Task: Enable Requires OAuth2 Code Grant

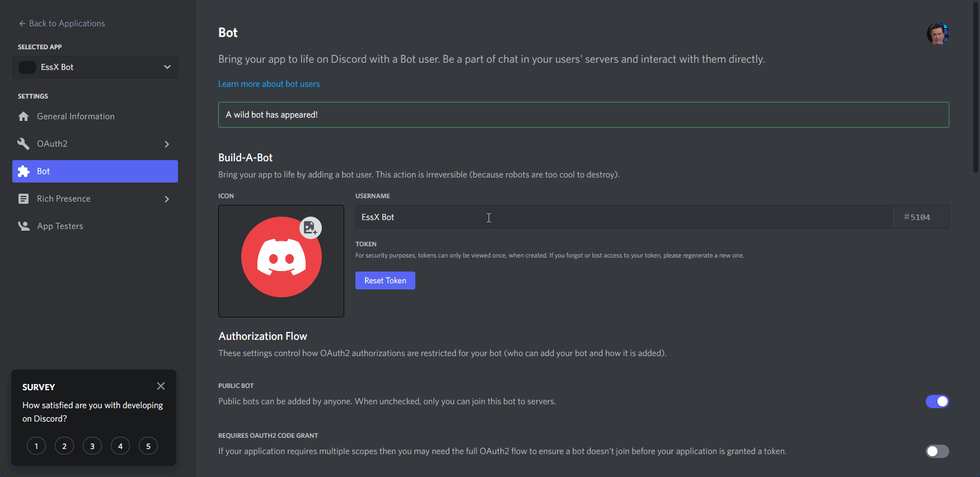Action: pyautogui.click(x=937, y=451)
